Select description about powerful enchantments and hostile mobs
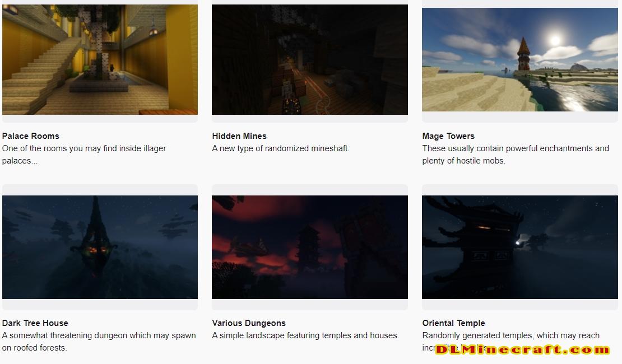 point(516,155)
